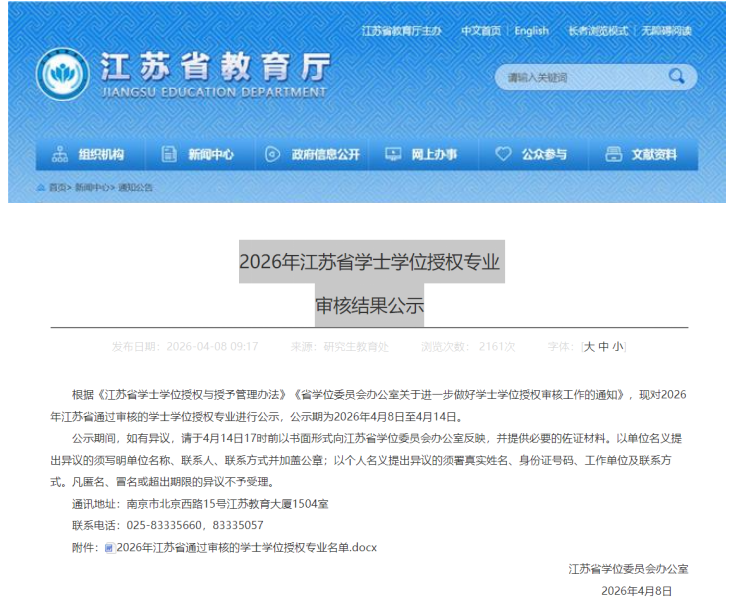This screenshot has width=729, height=611.
Task: Click the search magnifier icon
Action: coord(677,76)
